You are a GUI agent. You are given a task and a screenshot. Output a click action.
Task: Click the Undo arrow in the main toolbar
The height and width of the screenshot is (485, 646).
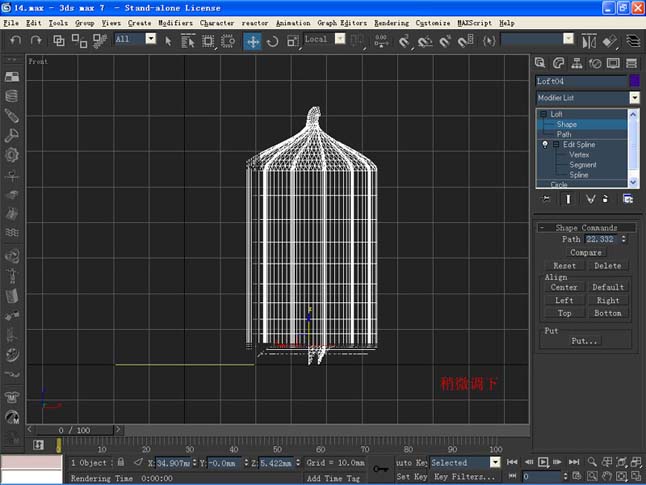[x=15, y=41]
